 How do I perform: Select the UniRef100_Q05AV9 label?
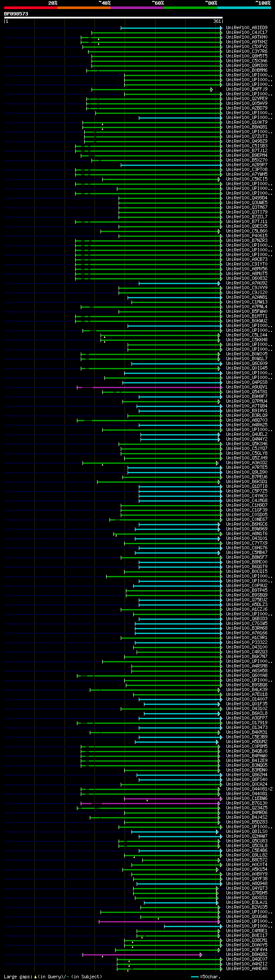pos(247,104)
